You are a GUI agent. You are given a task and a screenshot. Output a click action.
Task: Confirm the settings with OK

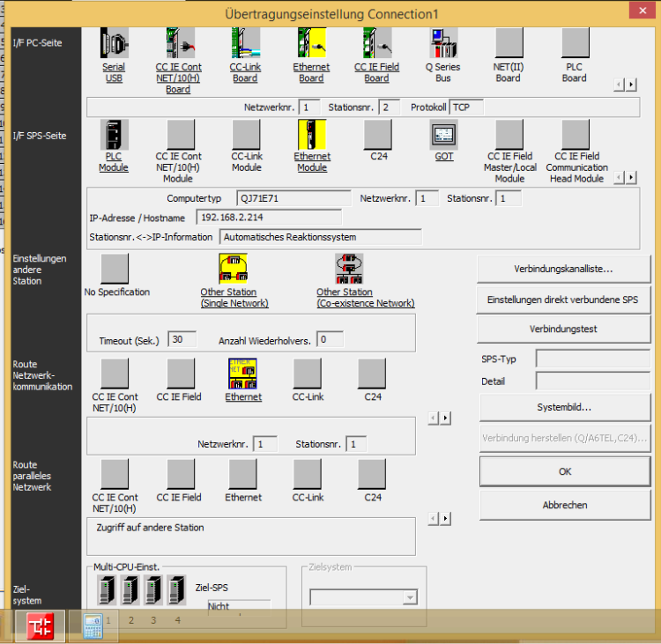(565, 471)
